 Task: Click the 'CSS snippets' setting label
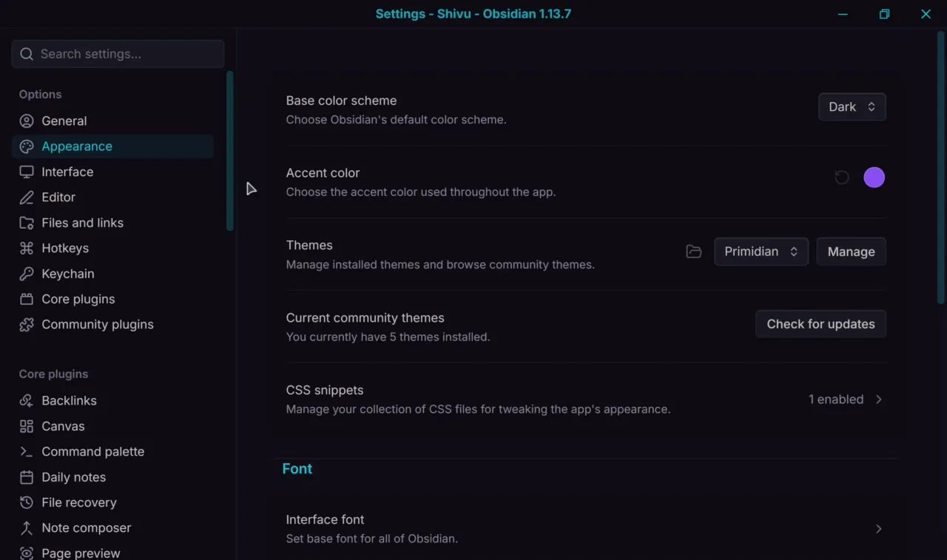click(325, 391)
